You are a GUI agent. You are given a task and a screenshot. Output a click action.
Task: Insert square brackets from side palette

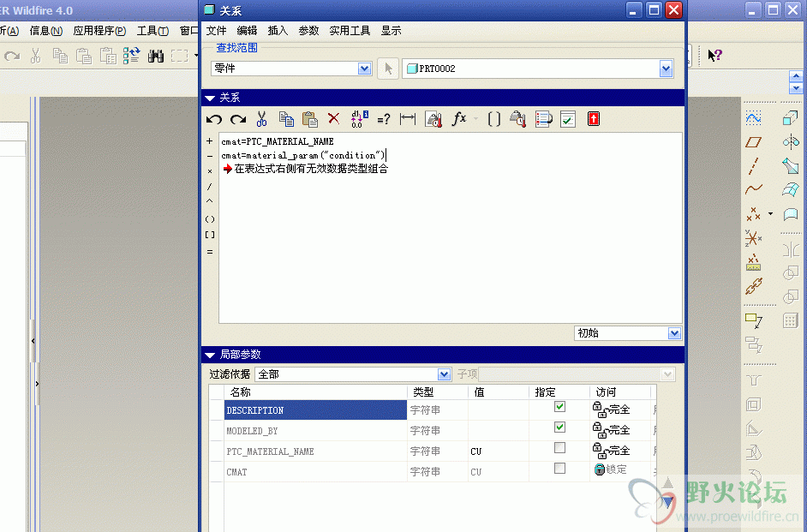tap(210, 235)
